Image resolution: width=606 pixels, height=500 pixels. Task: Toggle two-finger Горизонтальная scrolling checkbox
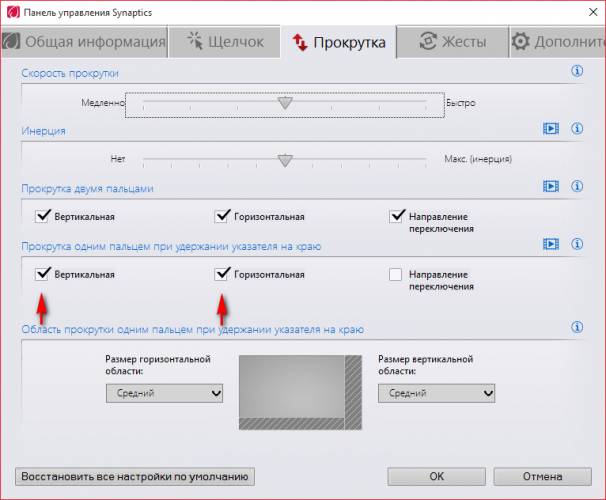pos(222,216)
